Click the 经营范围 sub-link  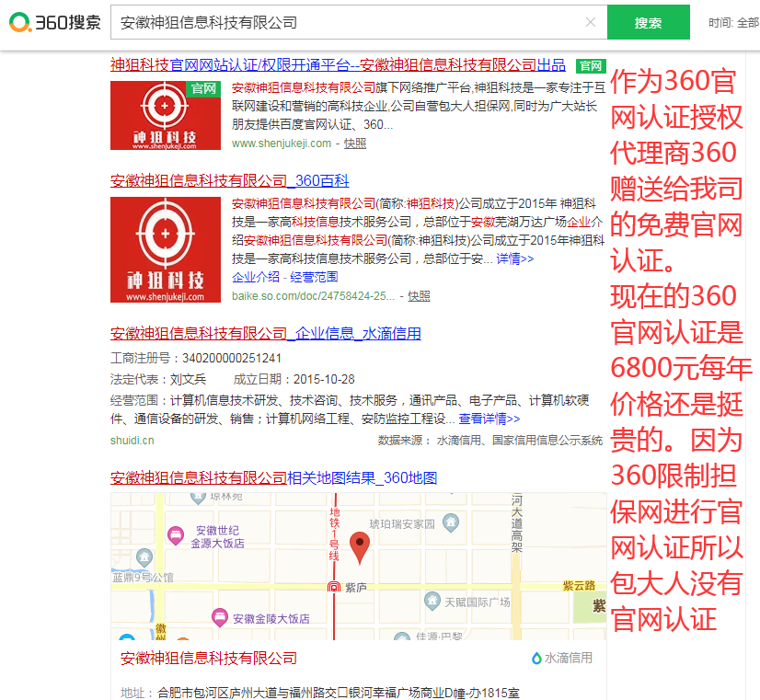(314, 277)
